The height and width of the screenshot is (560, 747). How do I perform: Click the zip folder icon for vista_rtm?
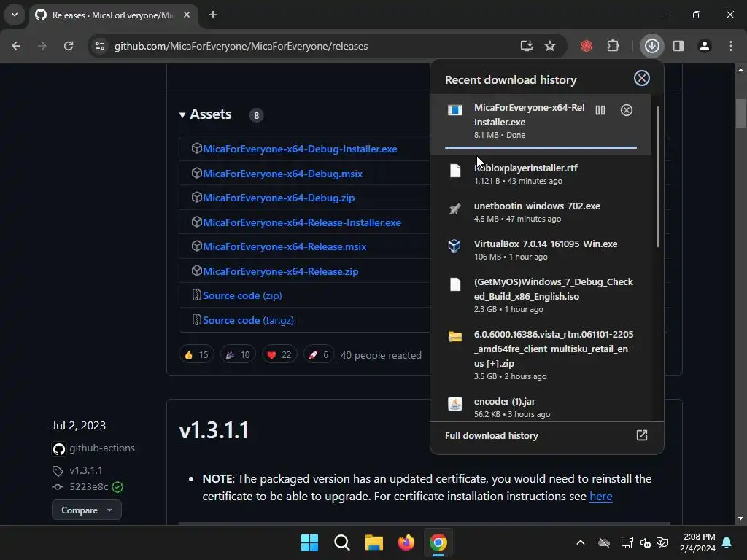tap(455, 336)
